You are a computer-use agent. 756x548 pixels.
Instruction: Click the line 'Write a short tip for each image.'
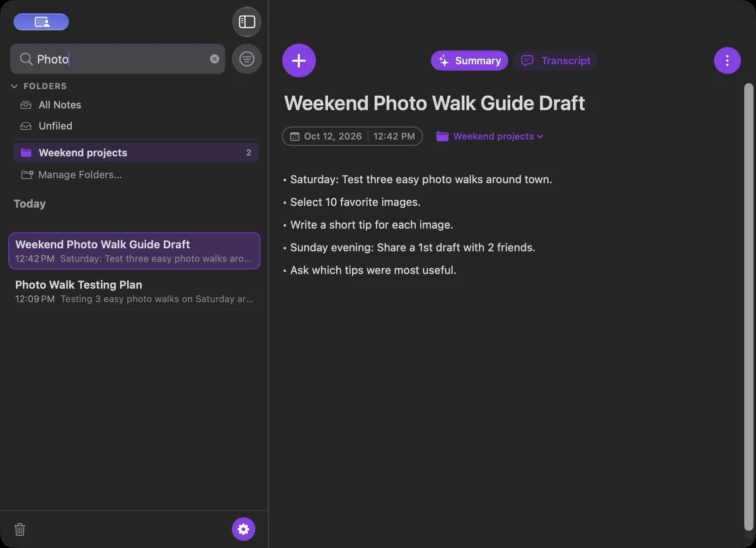(x=372, y=225)
